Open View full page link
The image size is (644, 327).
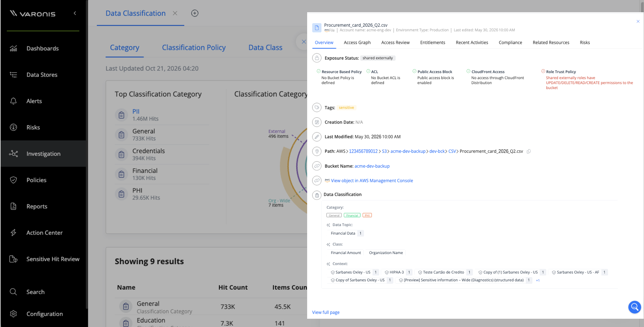click(326, 312)
